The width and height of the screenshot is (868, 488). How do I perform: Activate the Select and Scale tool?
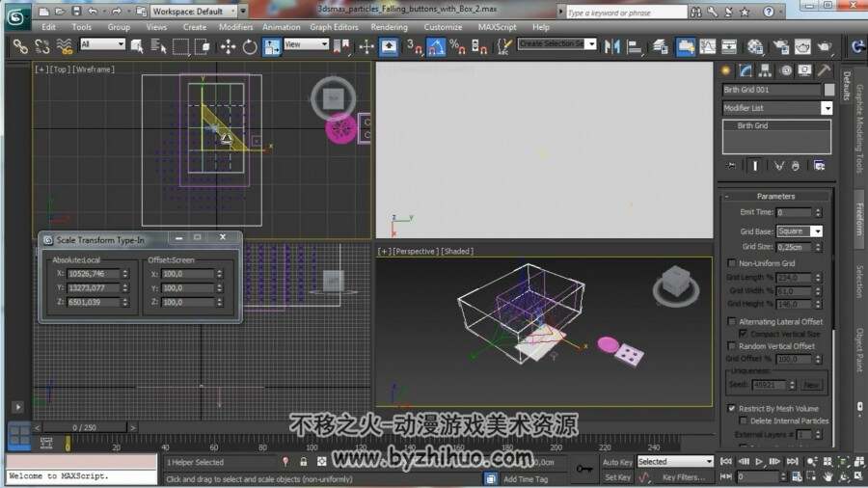pos(271,46)
